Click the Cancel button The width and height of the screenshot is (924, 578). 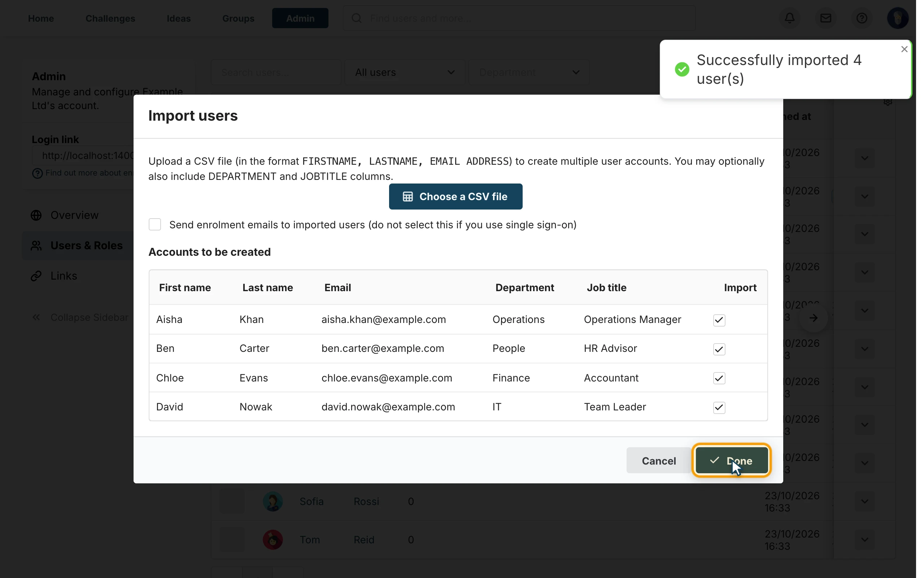coord(659,461)
